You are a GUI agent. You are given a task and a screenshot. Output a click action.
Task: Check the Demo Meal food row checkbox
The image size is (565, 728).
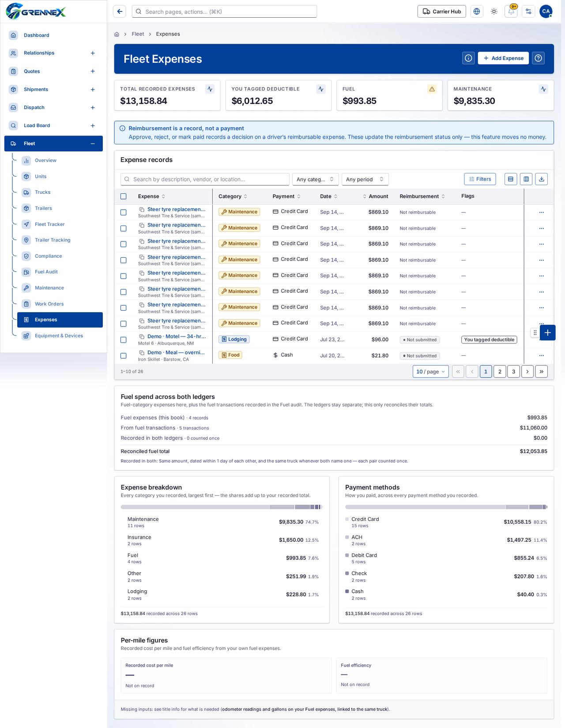[124, 356]
